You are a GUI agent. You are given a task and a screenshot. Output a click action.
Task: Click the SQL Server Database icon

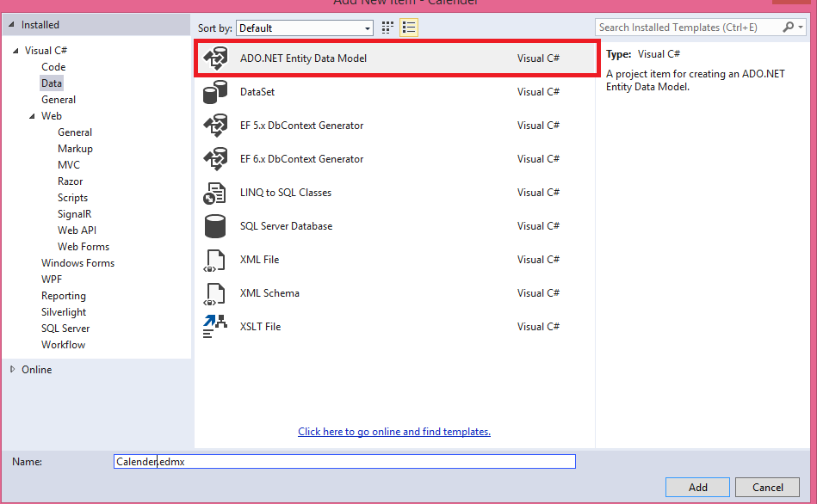click(x=214, y=226)
